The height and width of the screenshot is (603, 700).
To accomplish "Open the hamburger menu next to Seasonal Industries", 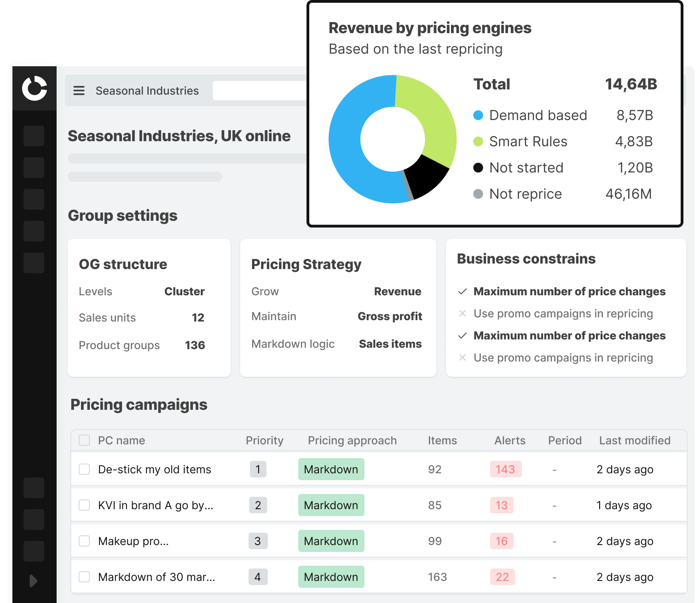I will tap(79, 91).
